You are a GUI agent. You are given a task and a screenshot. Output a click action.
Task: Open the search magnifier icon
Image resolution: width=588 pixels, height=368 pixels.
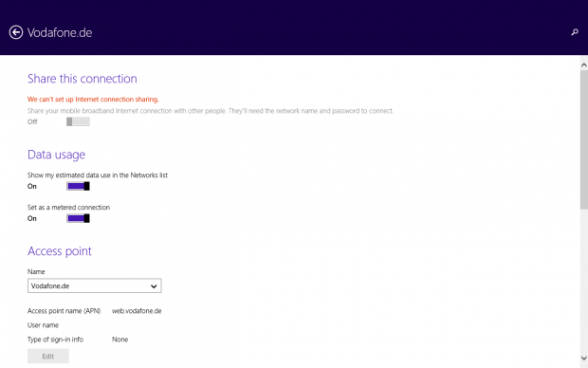575,32
